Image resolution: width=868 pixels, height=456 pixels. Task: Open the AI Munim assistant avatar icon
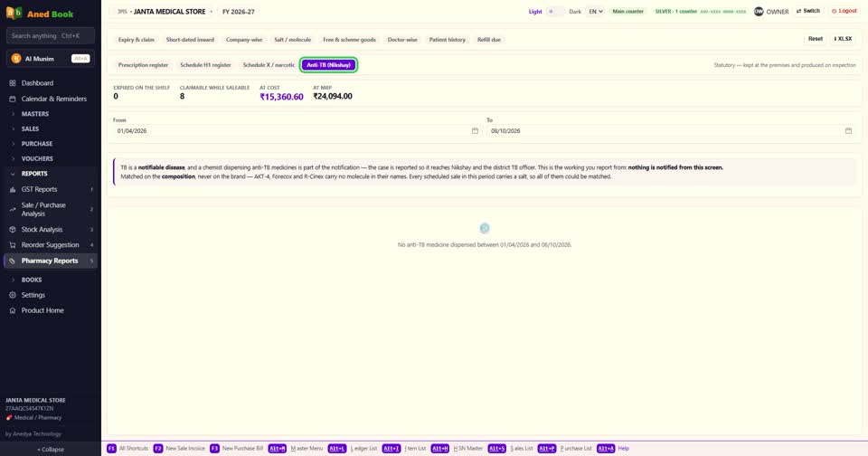point(16,58)
